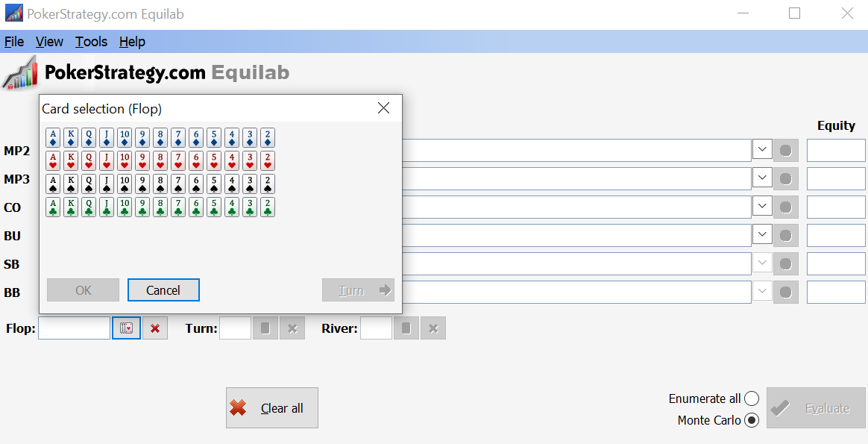Select the Monte Carlo radio option
Viewport: 868px width, 444px height.
pos(751,420)
